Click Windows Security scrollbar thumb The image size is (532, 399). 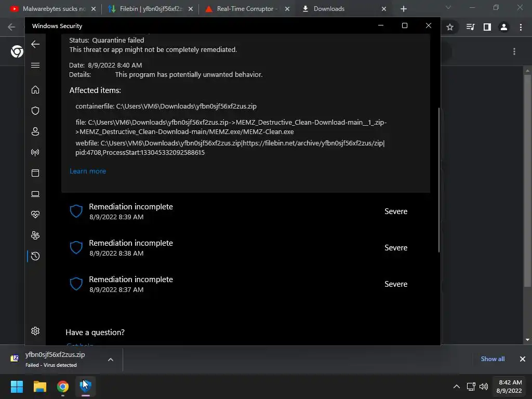point(438,180)
